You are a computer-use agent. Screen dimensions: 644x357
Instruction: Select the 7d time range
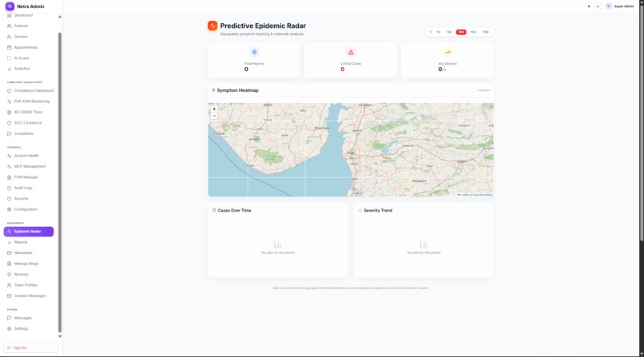438,32
